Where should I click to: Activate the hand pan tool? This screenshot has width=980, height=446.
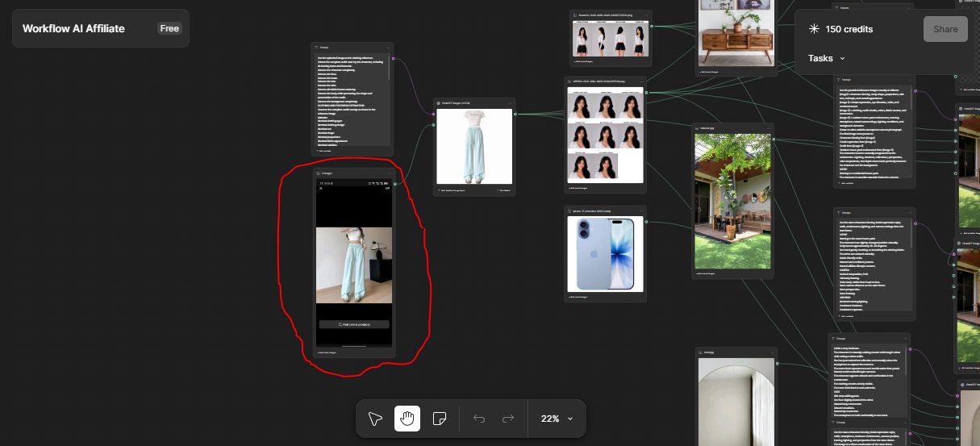(x=407, y=419)
